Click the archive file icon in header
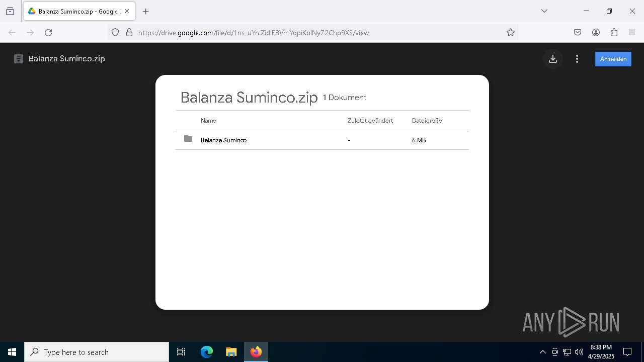Screen dimensions: 644x362 19,59
